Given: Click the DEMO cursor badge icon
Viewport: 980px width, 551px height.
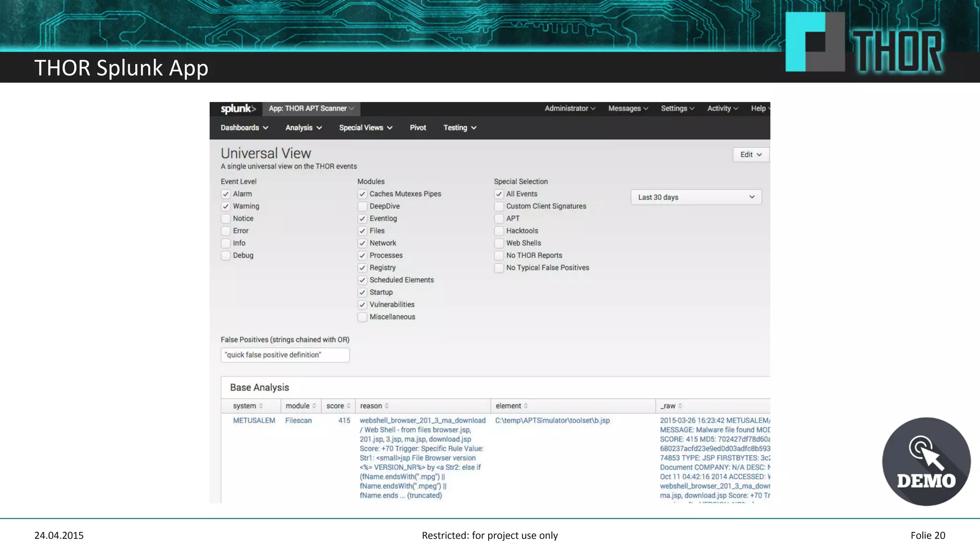Looking at the screenshot, I should [x=926, y=462].
